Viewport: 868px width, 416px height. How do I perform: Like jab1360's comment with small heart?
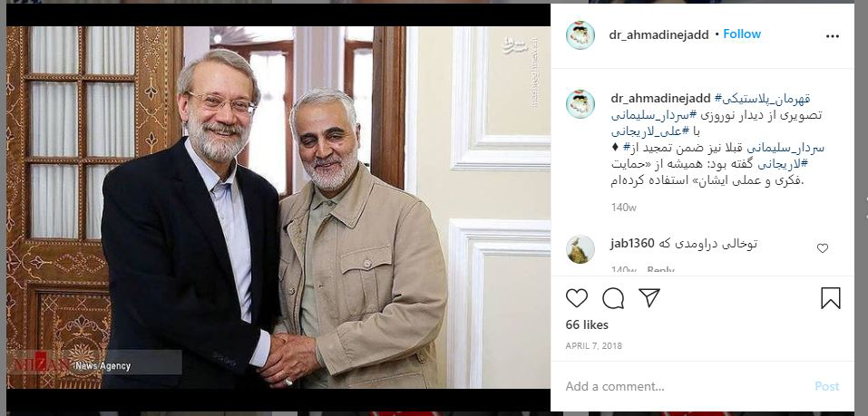coord(822,248)
